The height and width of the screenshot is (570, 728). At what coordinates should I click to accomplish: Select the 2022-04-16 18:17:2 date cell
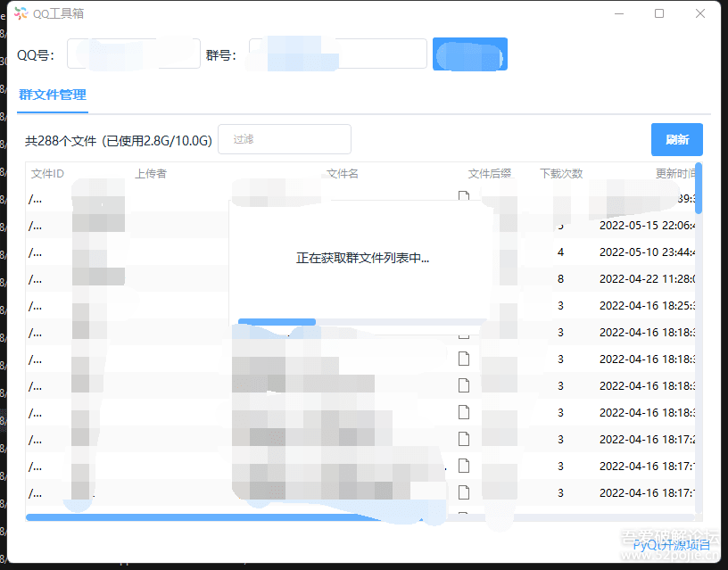(647, 439)
